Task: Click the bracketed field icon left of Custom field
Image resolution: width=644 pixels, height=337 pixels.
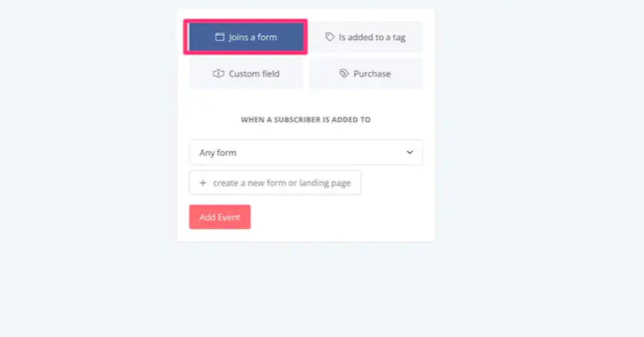Action: (x=219, y=74)
